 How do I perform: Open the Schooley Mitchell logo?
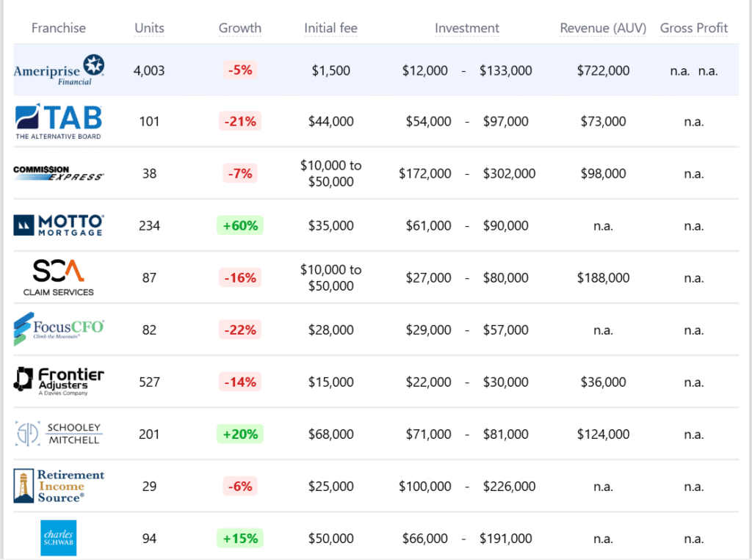pyautogui.click(x=59, y=434)
